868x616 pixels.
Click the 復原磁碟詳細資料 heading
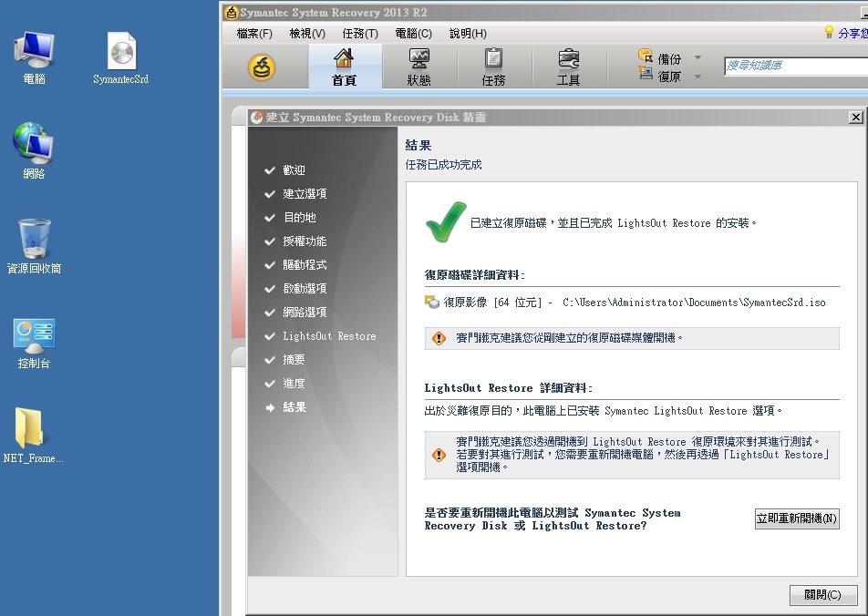474,275
